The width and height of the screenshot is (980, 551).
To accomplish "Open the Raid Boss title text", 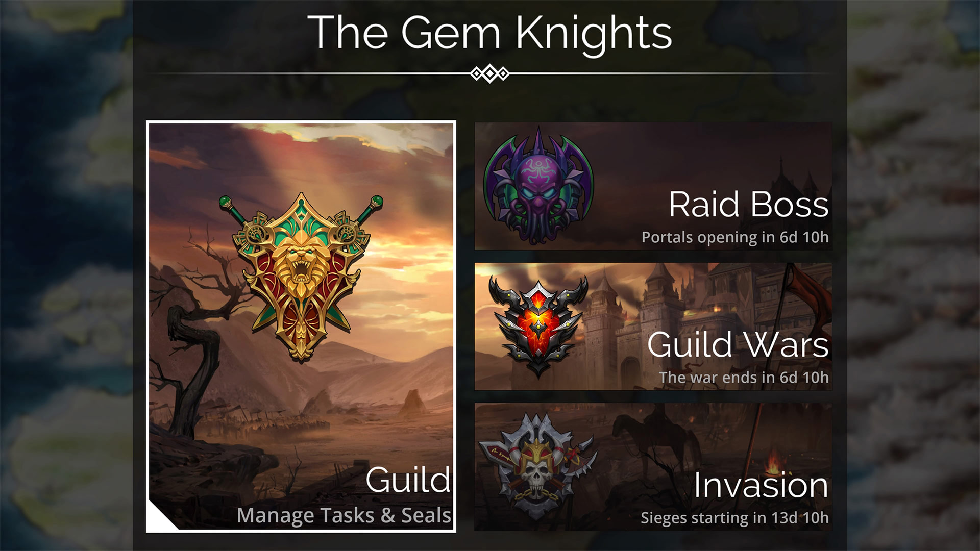I will click(748, 205).
